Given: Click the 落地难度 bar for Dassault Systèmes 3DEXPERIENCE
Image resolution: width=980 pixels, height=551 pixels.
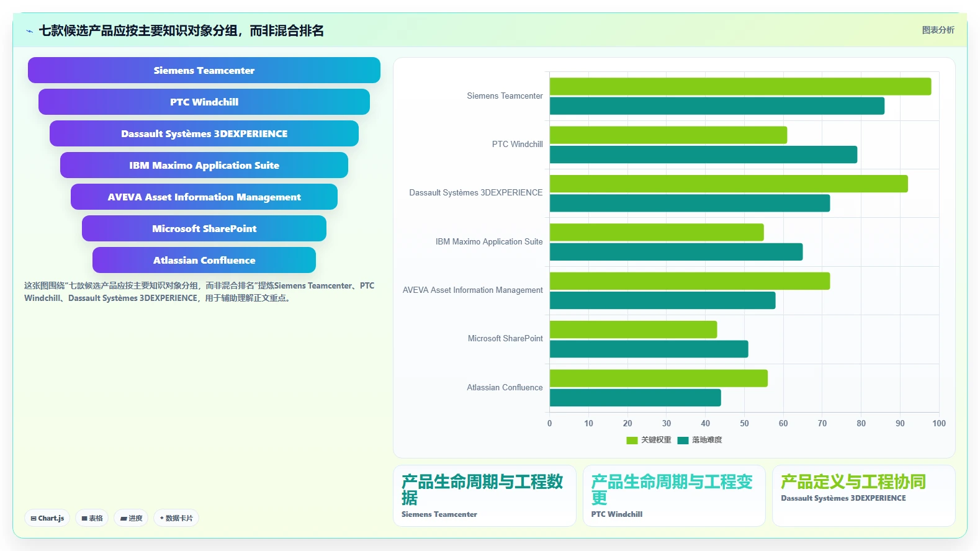Looking at the screenshot, I should coord(690,203).
